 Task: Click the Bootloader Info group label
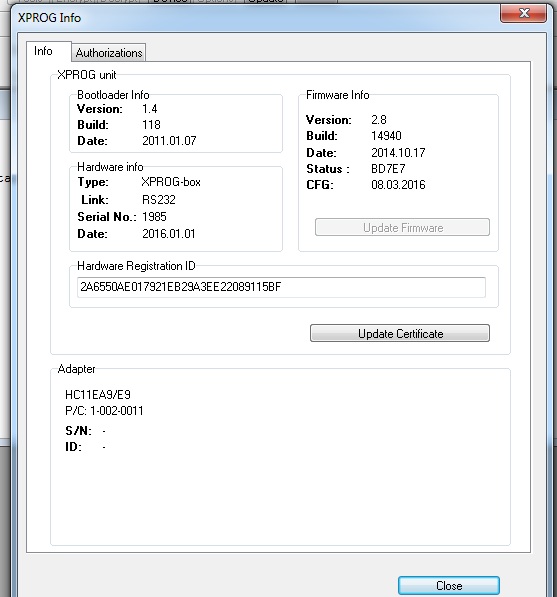[113, 94]
